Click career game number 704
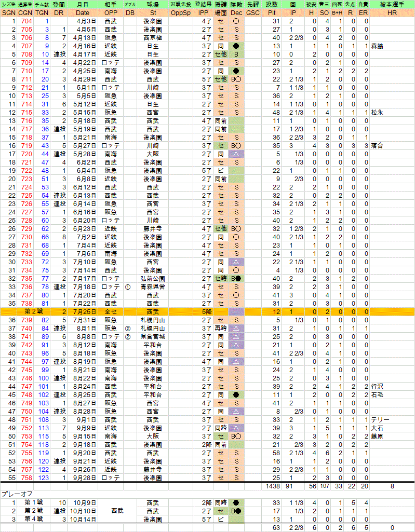Image resolution: width=415 pixels, height=532 pixels. click(x=26, y=21)
